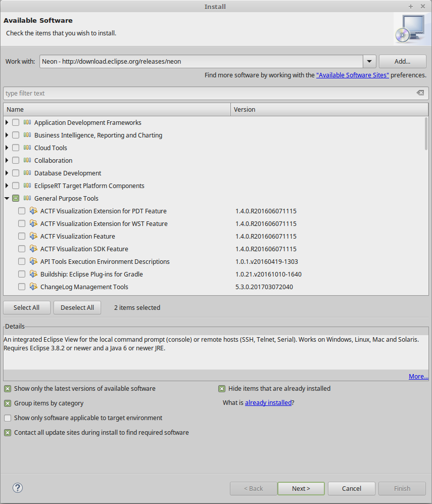Toggle Hide items that are already installed
This screenshot has width=432, height=504.
(222, 389)
